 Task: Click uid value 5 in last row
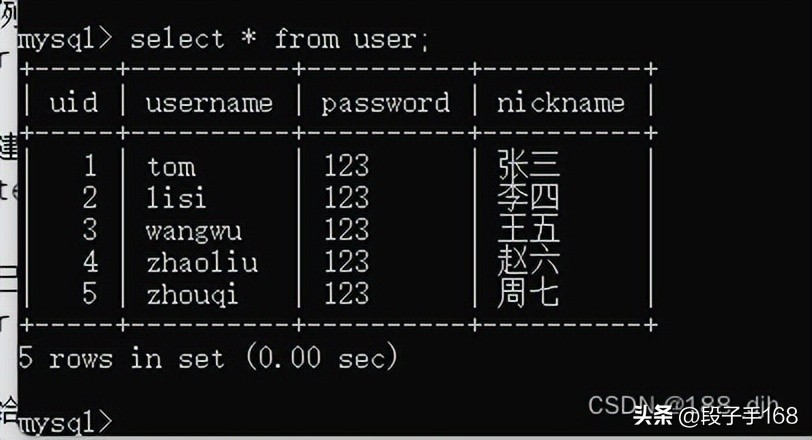[x=90, y=294]
